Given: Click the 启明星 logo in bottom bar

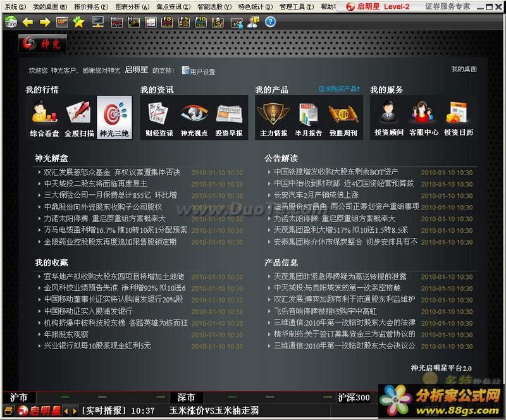Looking at the screenshot, I should click(39, 411).
